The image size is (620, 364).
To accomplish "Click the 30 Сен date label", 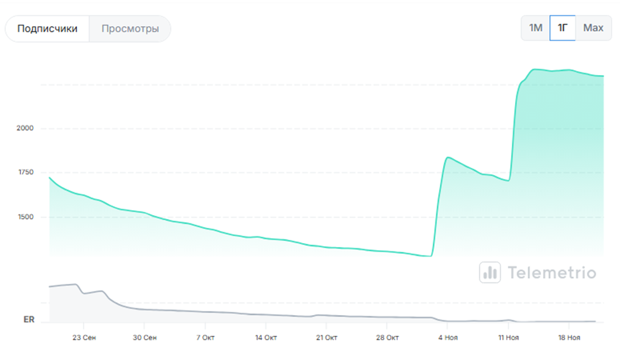I will pyautogui.click(x=144, y=337).
